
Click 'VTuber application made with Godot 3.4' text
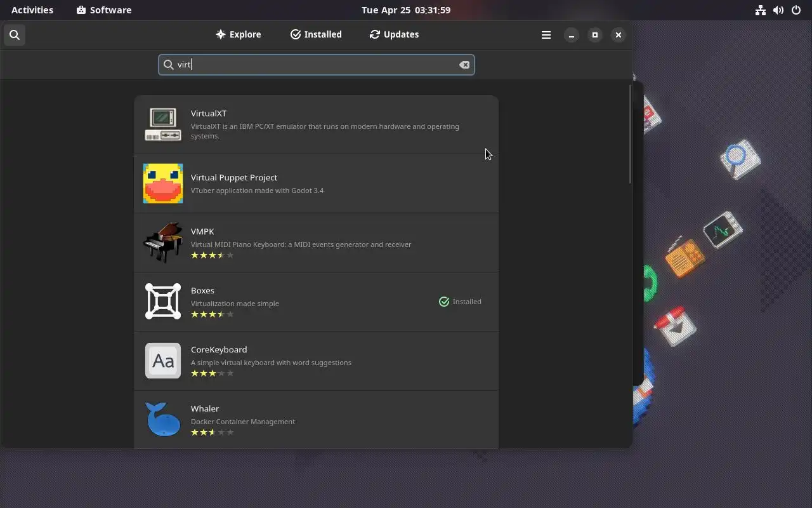coord(257,190)
